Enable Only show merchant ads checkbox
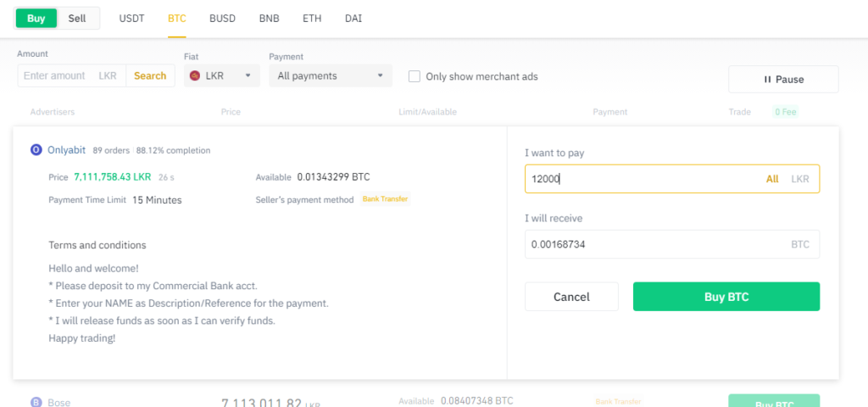868x407 pixels. point(414,76)
